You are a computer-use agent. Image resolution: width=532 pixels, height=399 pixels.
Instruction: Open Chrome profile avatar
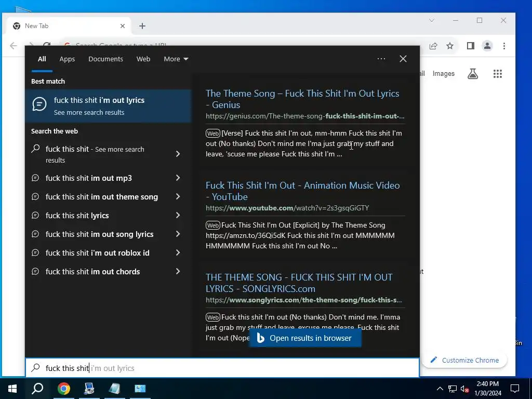point(487,46)
